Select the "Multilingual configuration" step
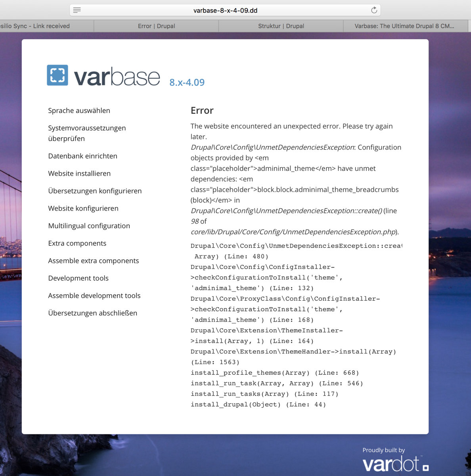Screen dimensions: 471x476 (89, 226)
